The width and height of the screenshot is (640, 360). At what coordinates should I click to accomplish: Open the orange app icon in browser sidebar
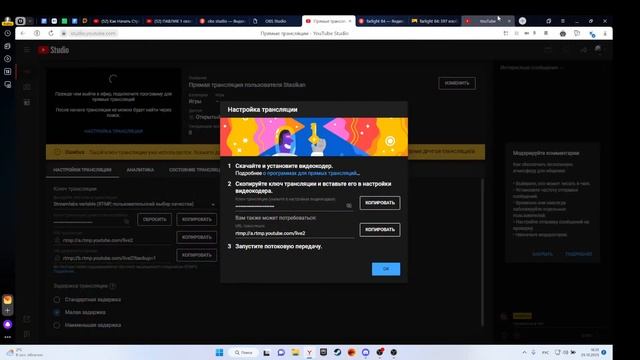coord(7,300)
